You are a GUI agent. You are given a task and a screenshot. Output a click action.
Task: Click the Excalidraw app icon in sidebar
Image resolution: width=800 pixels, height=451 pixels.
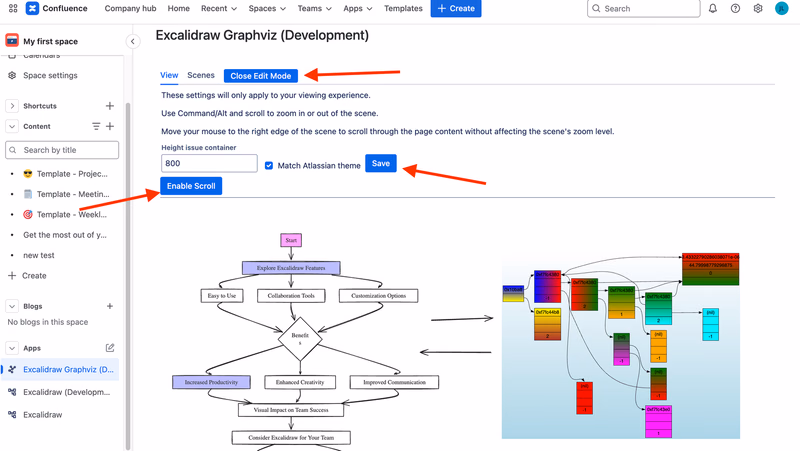tap(12, 414)
